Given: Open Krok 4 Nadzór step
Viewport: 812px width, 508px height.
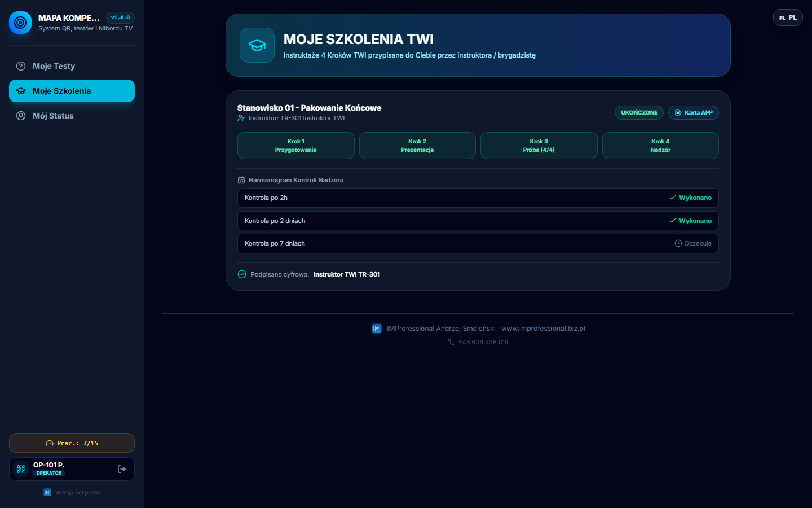Looking at the screenshot, I should [x=660, y=146].
